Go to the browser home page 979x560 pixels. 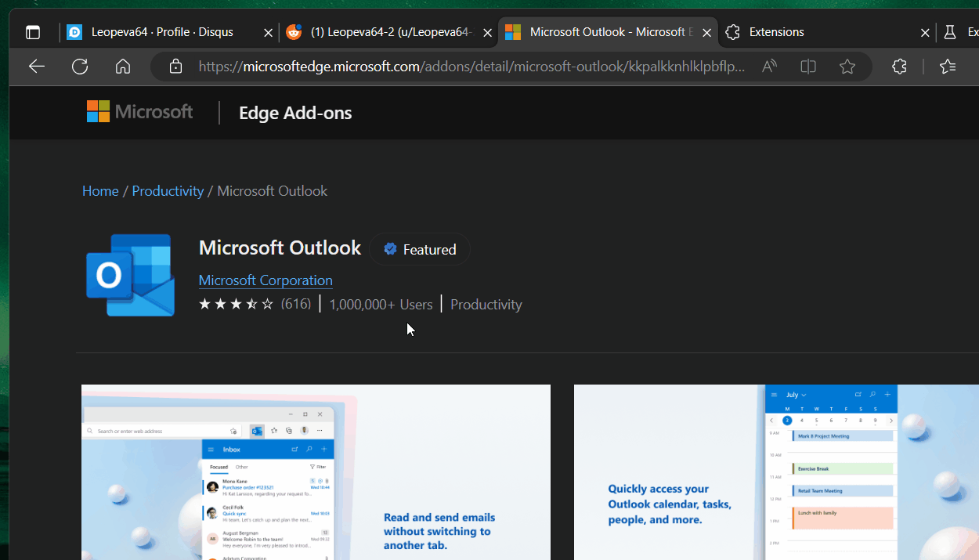point(122,67)
